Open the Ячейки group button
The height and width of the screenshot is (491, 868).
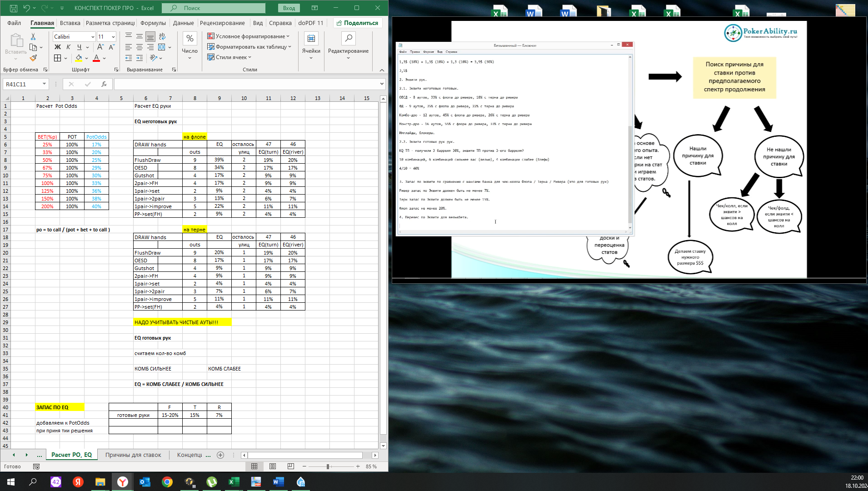click(311, 46)
